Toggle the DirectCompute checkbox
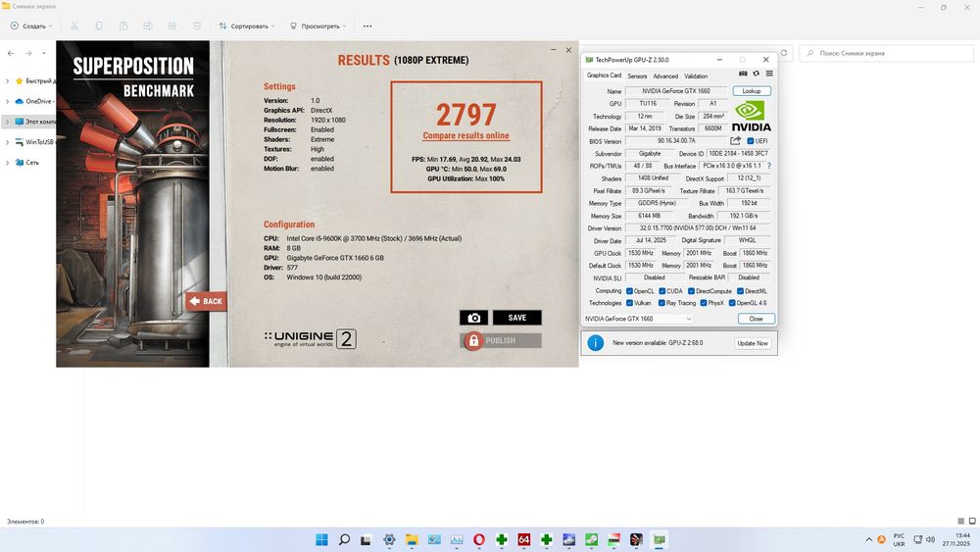Screen dimensions: 980x552 (691, 290)
